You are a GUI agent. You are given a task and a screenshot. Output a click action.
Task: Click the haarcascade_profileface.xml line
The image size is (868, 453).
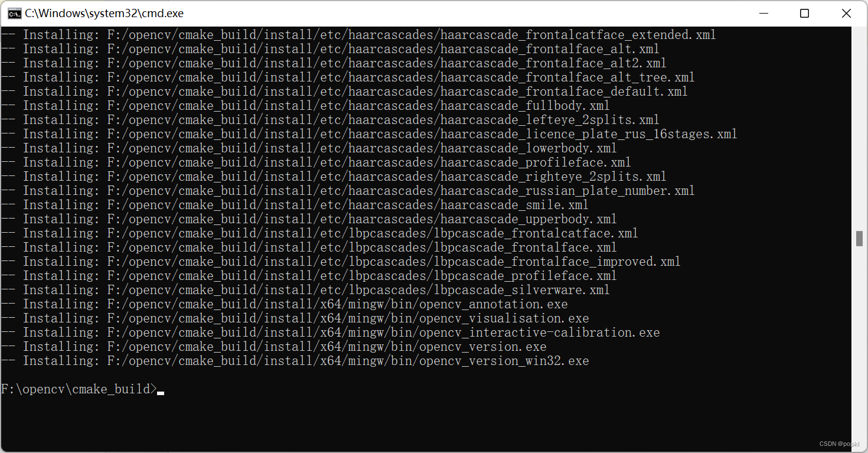316,162
